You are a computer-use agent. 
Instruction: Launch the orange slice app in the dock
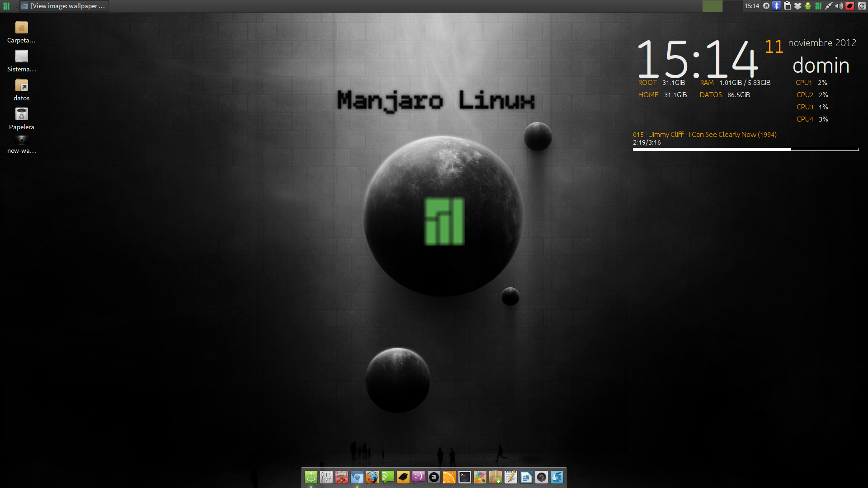449,477
